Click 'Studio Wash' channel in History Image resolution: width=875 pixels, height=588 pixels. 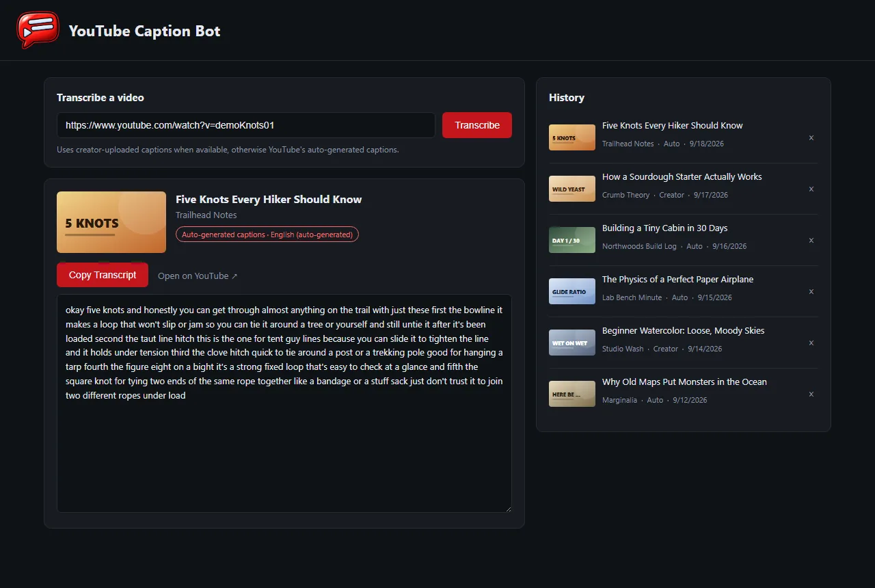[x=623, y=349]
